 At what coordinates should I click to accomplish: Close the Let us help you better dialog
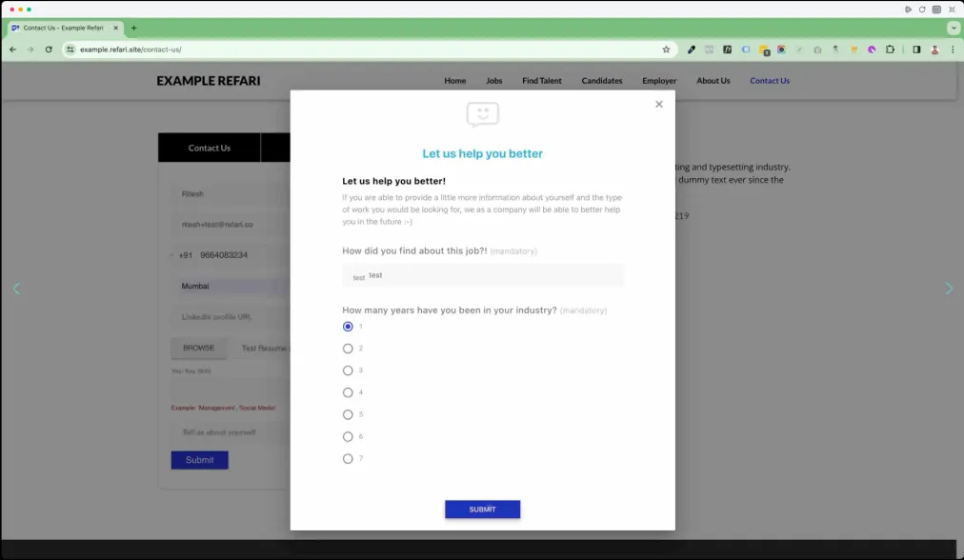(658, 105)
